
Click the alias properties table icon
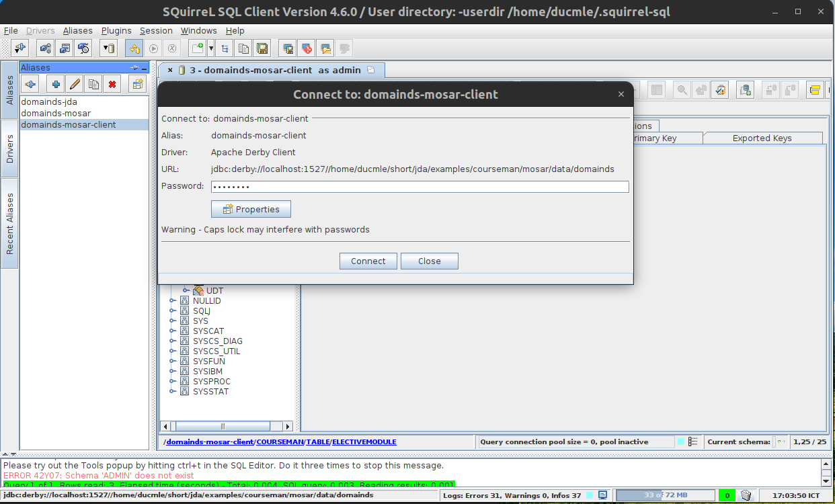coord(138,84)
